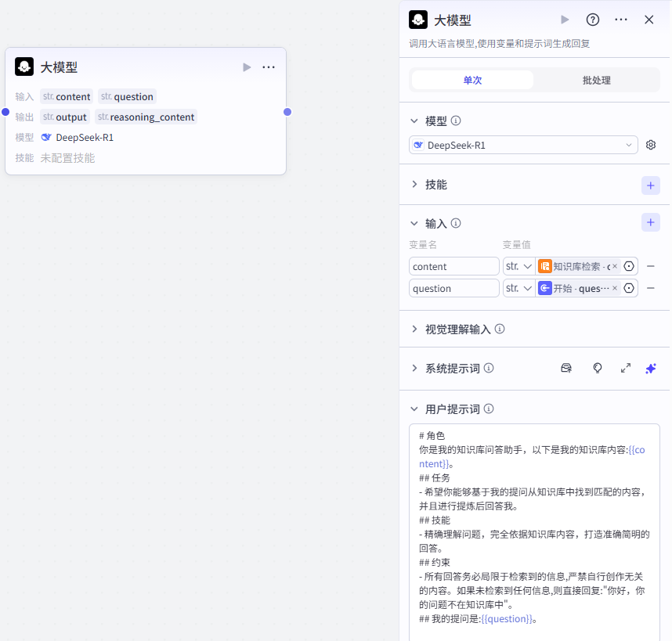
Task: Open model parameter settings gear
Action: pos(651,145)
